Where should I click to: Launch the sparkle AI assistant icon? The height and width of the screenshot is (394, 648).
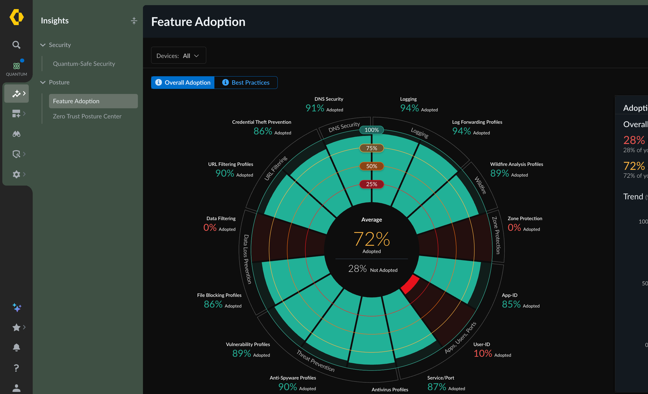[17, 307]
